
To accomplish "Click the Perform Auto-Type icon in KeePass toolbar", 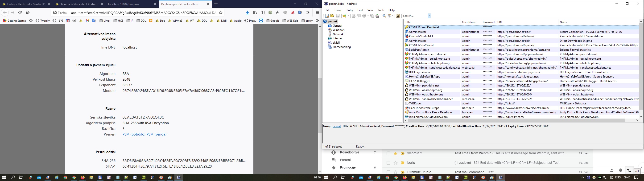I will coord(377,16).
